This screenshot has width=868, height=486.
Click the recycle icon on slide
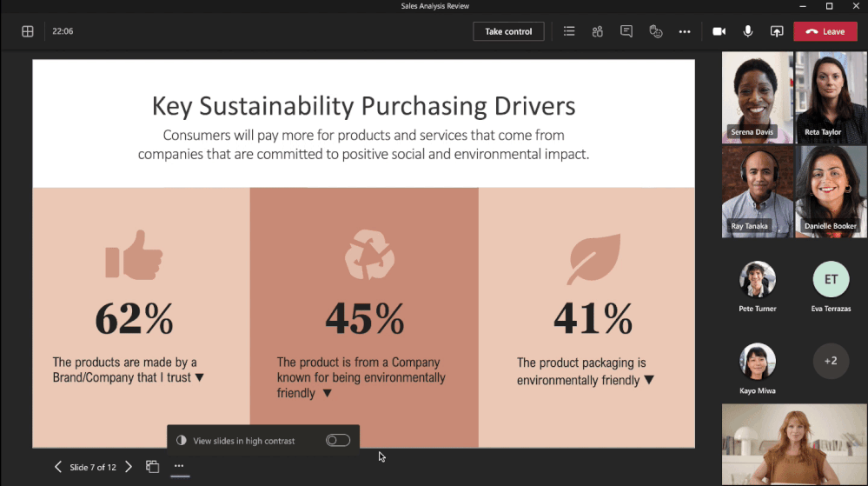[369, 255]
